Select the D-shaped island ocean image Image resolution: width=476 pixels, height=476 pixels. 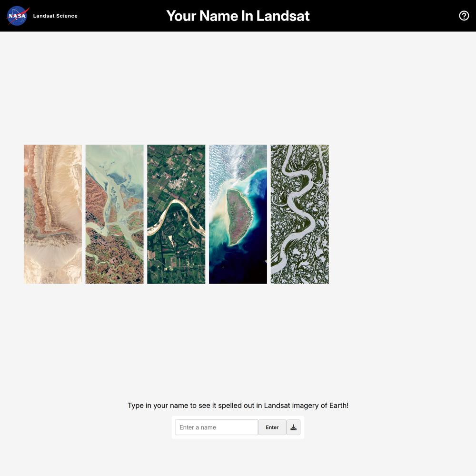pyautogui.click(x=238, y=214)
